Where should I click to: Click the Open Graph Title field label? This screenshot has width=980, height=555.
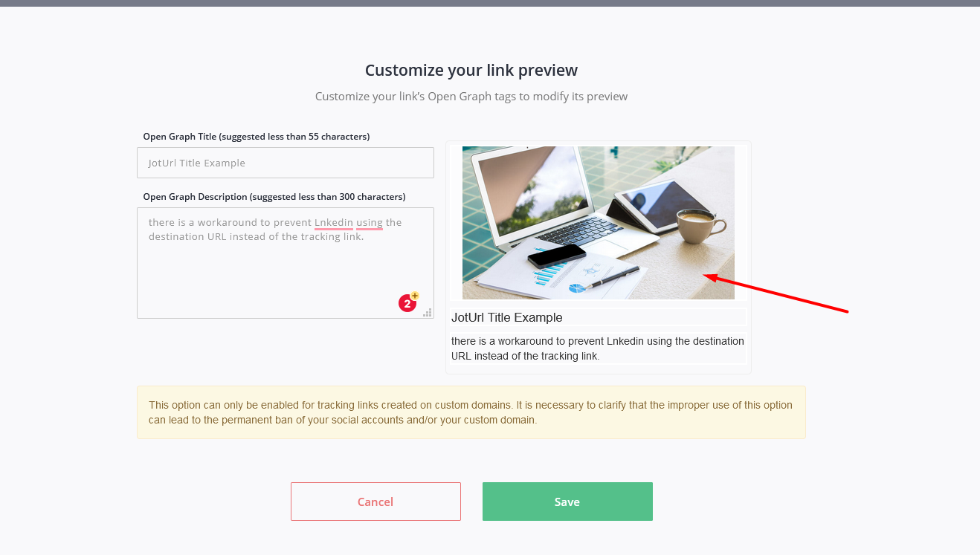click(x=257, y=136)
